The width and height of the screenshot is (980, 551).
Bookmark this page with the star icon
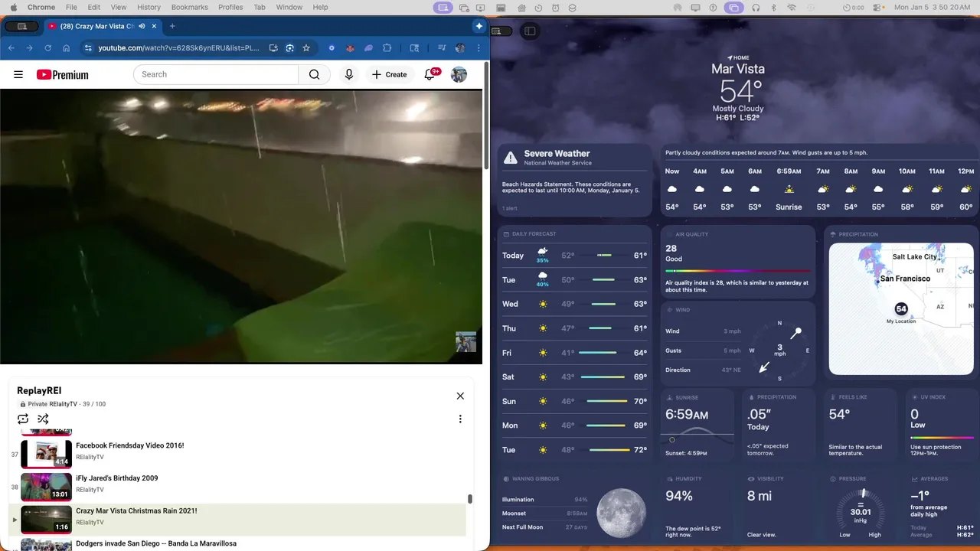coord(306,47)
